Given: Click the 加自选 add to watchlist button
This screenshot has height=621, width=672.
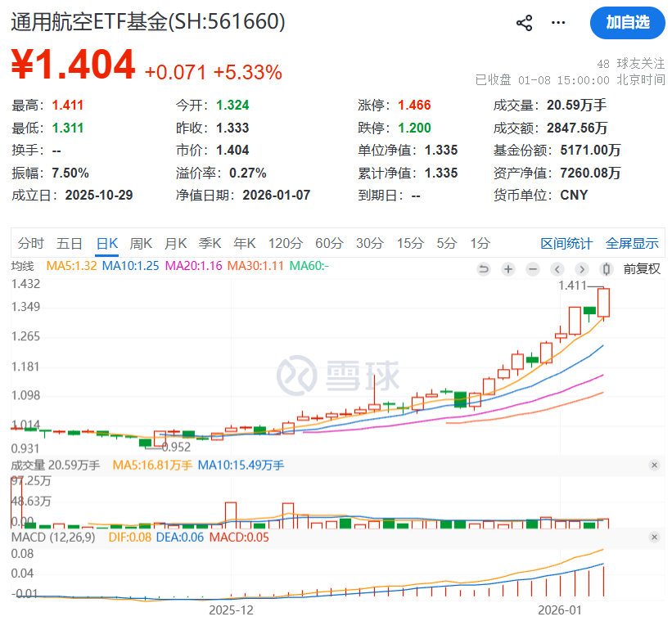Looking at the screenshot, I should 627,23.
